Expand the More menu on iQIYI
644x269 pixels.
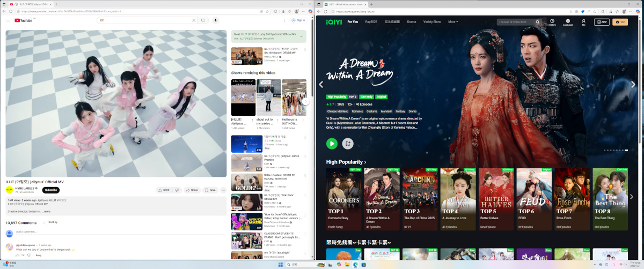pos(453,22)
